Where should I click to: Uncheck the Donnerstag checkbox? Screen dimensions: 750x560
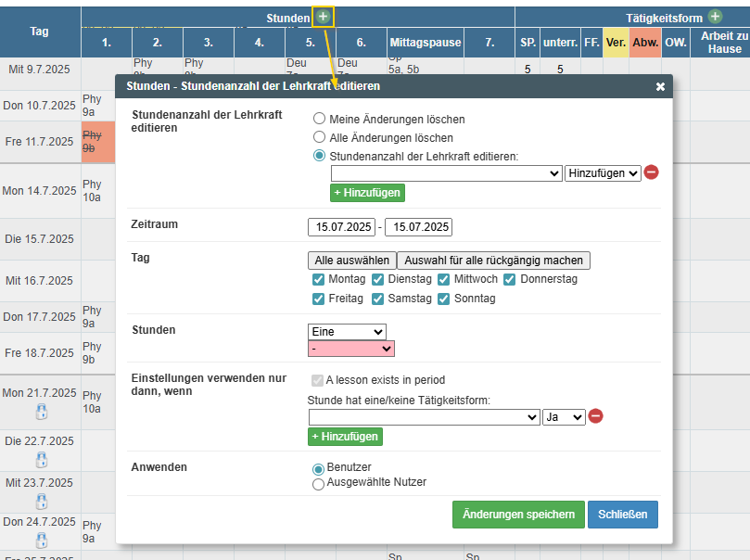(x=509, y=279)
